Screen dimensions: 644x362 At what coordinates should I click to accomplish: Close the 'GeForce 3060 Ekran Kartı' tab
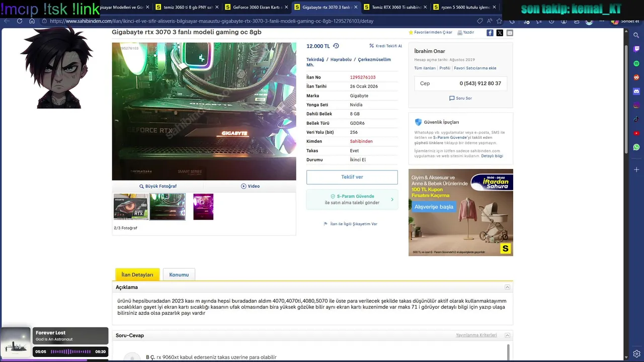(286, 7)
